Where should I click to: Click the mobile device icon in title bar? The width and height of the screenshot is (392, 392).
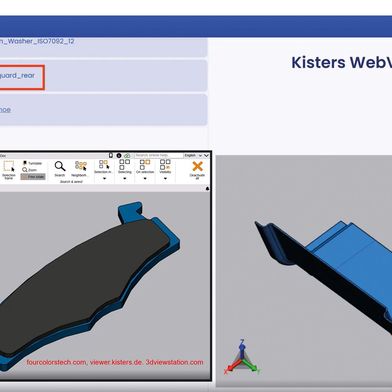pyautogui.click(x=111, y=156)
